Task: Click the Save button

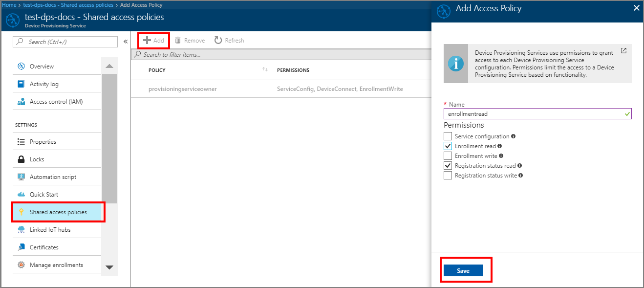Action: coord(463,270)
